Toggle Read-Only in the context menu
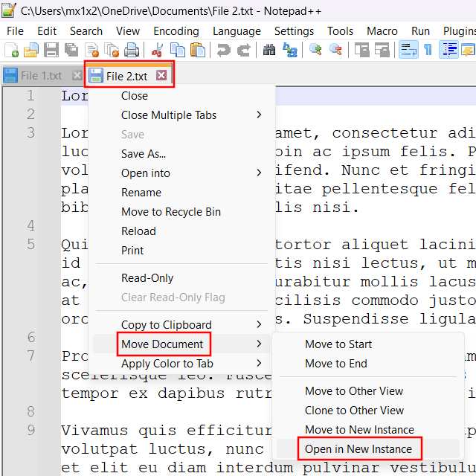The height and width of the screenshot is (476, 476). [x=181, y=278]
